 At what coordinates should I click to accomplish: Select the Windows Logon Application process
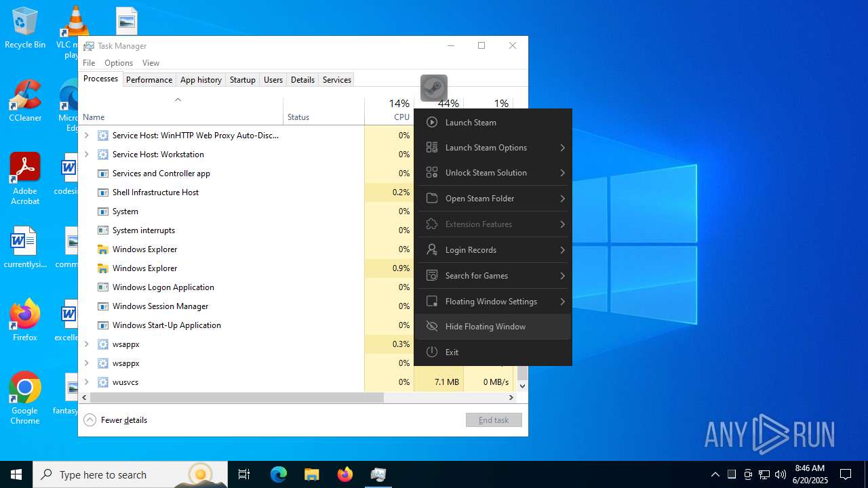[246, 287]
